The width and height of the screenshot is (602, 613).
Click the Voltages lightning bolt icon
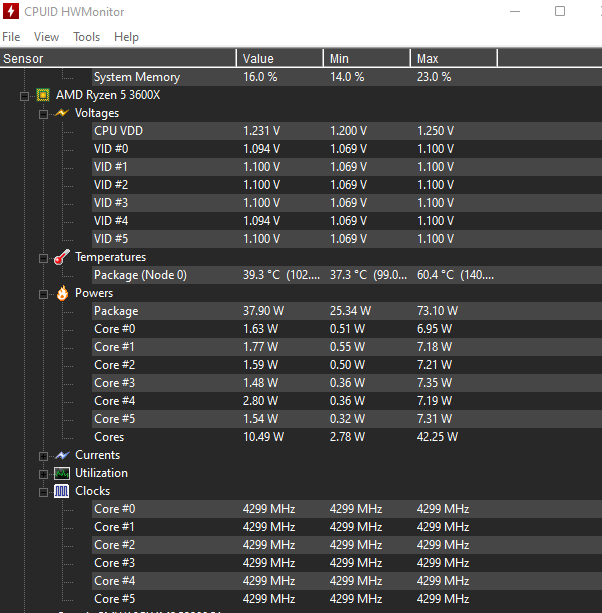(62, 113)
